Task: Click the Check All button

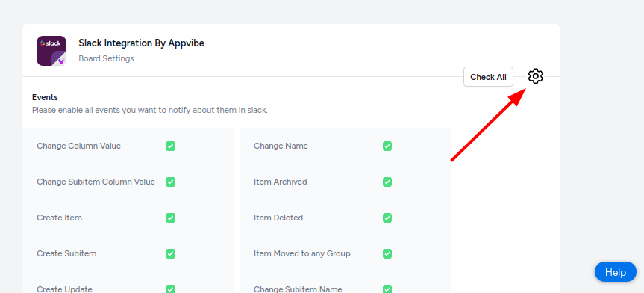Action: 488,77
